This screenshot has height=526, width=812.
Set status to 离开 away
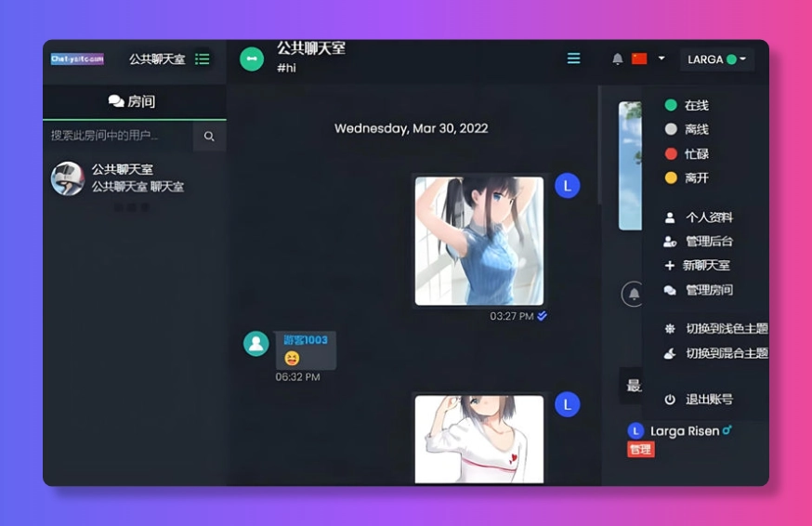[687, 178]
